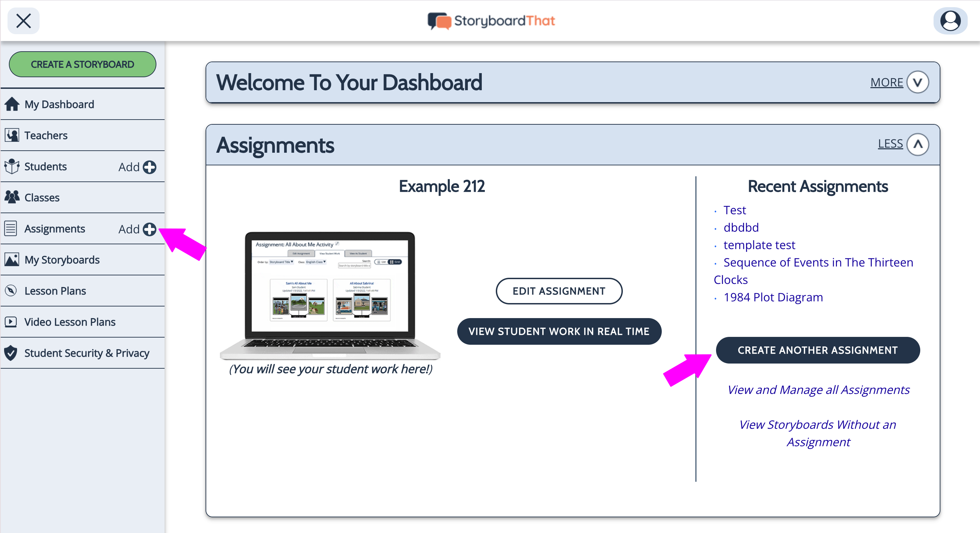Open the template test assignment
Viewport: 980px width, 533px height.
[x=759, y=245]
